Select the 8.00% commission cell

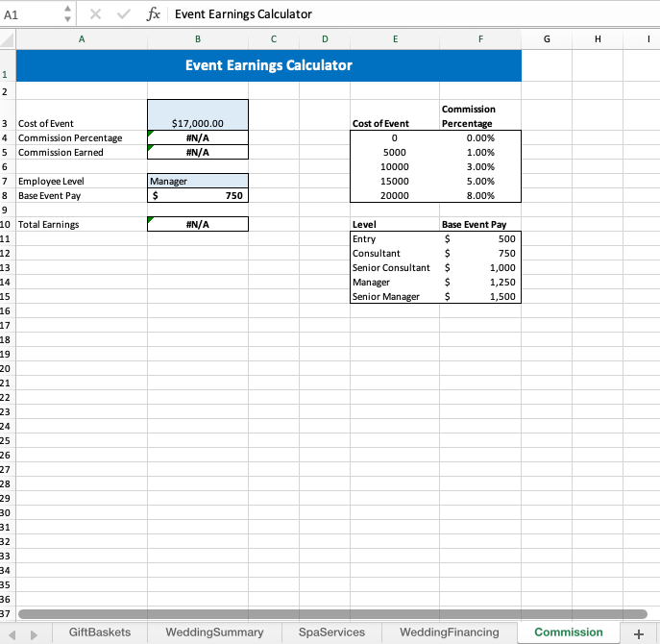pos(480,195)
